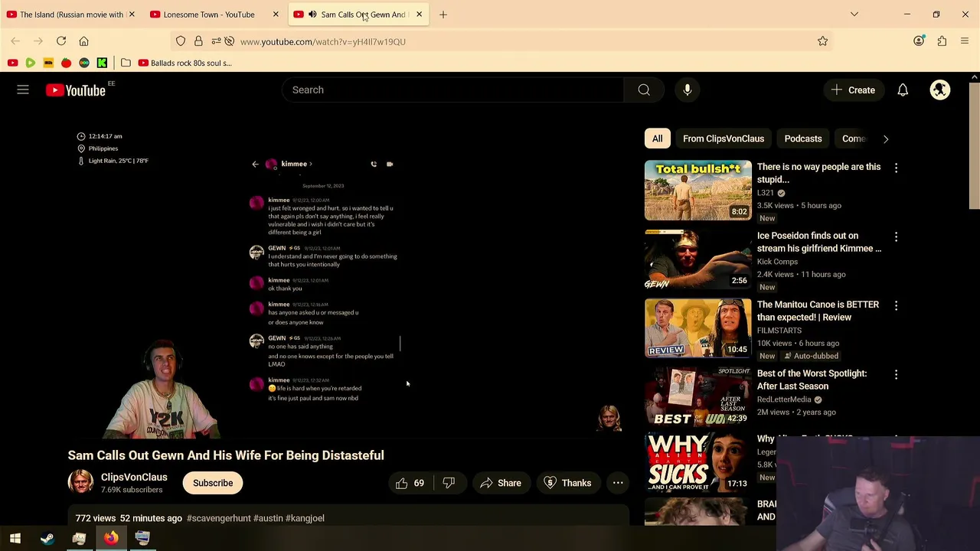Open the browser application menu
980x551 pixels.
coord(965,41)
